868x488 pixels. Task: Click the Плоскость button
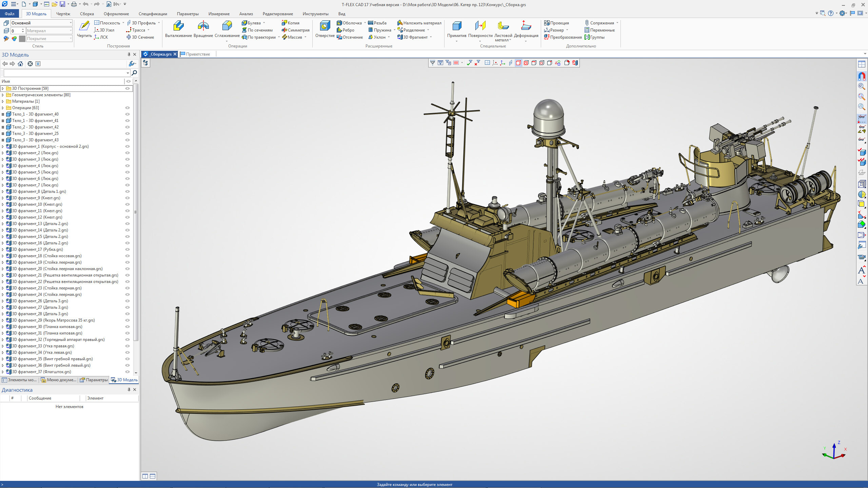[107, 23]
